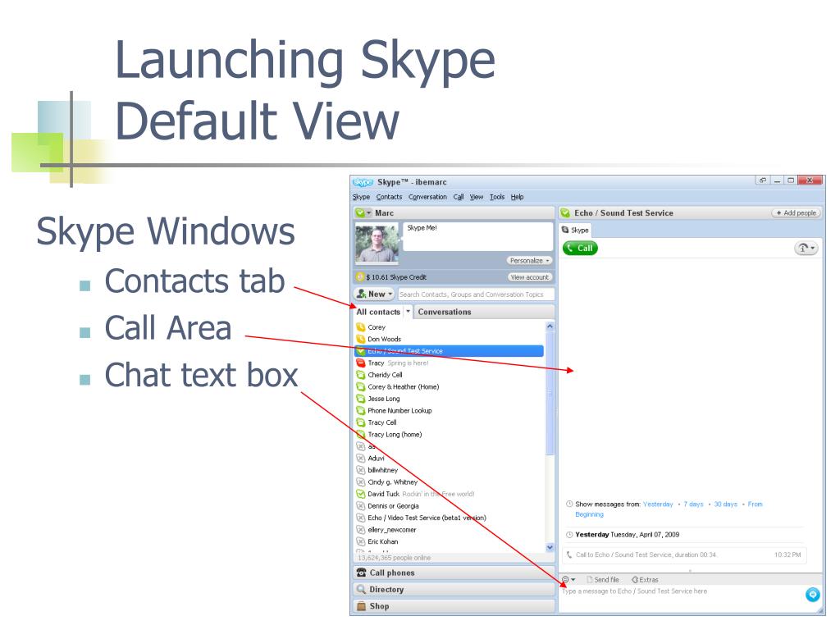Open the Extras menu in chat toolbar
The width and height of the screenshot is (840, 630).
click(645, 580)
